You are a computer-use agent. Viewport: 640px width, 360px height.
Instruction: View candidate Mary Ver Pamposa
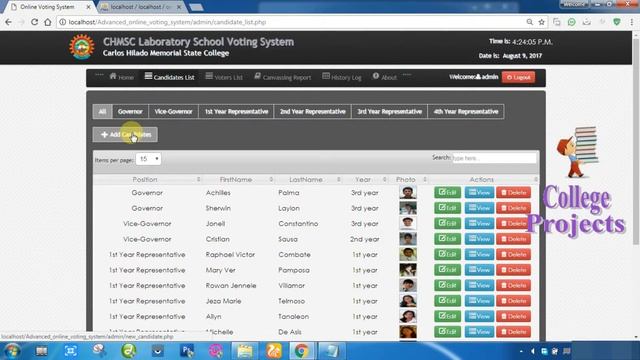coord(479,270)
